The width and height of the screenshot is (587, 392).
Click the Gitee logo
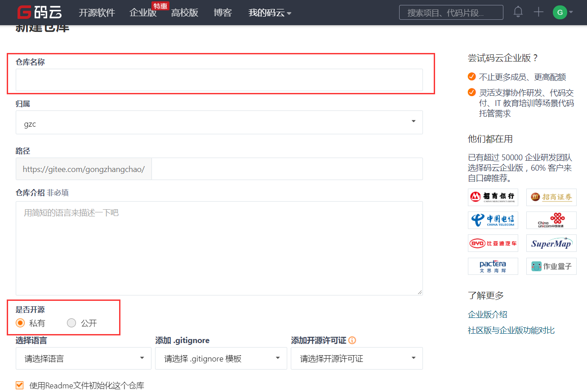point(40,12)
